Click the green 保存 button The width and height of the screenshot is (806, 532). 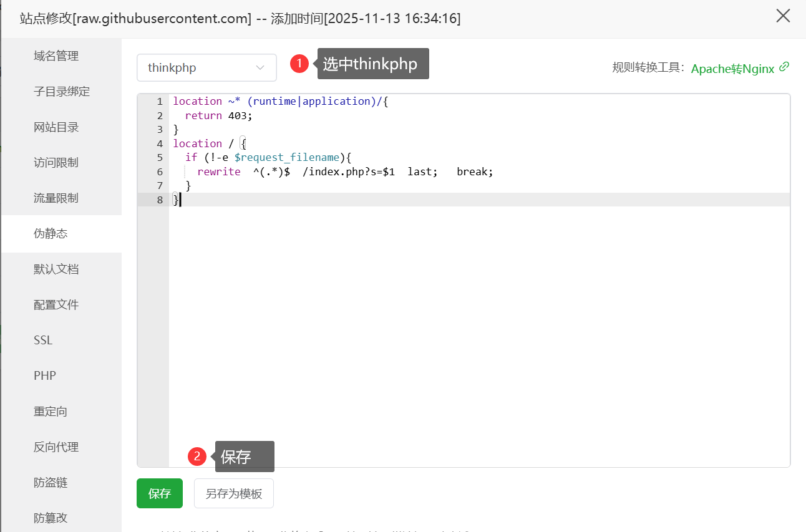(x=160, y=493)
